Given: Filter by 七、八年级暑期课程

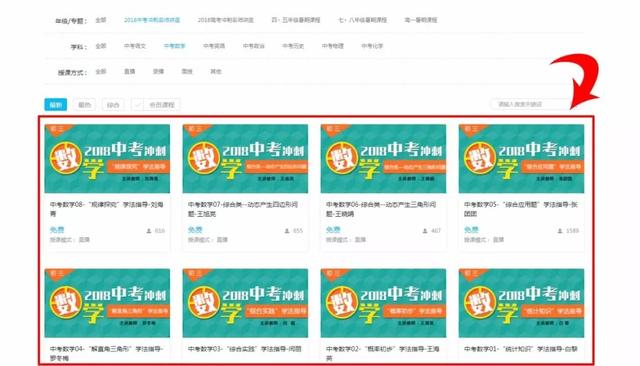Looking at the screenshot, I should click(x=362, y=20).
